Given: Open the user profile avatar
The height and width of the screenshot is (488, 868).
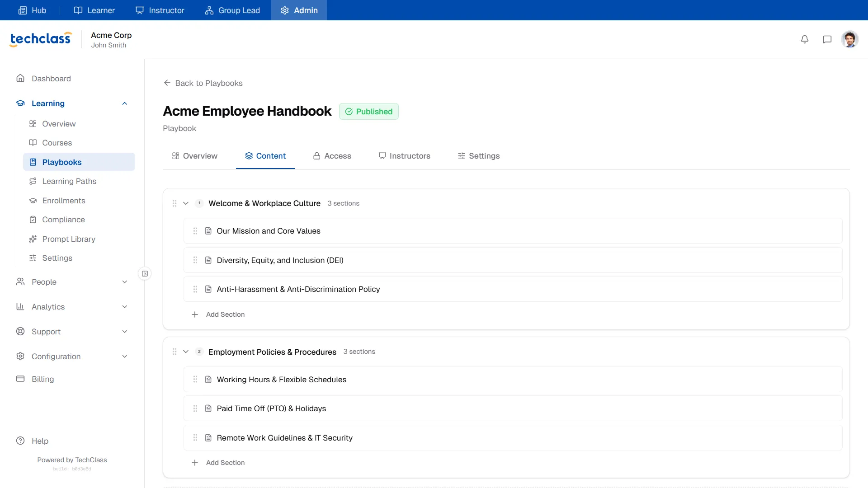Looking at the screenshot, I should pyautogui.click(x=850, y=39).
